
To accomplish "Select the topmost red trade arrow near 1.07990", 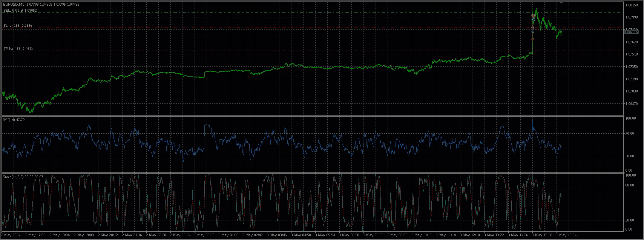I will coord(533,16).
